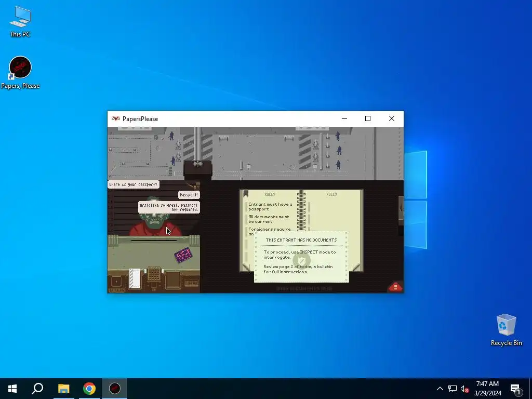
Task: Expand hidden system tray icons
Action: pyautogui.click(x=440, y=389)
